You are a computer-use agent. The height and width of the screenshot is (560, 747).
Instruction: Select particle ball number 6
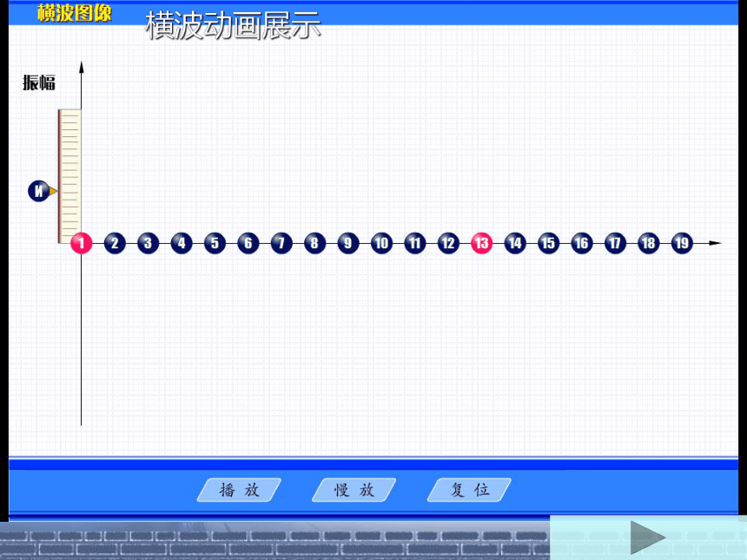pyautogui.click(x=248, y=243)
